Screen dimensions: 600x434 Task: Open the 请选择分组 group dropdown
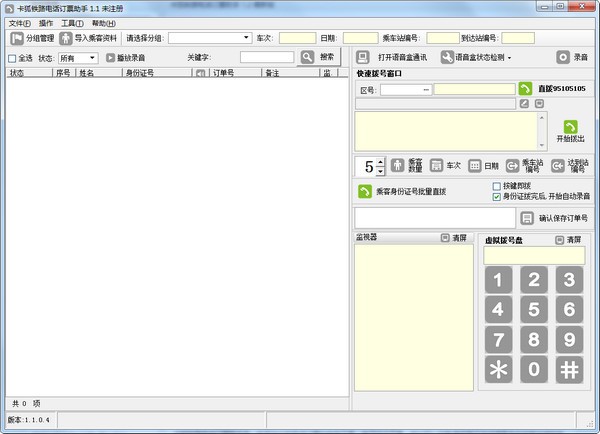(x=210, y=38)
